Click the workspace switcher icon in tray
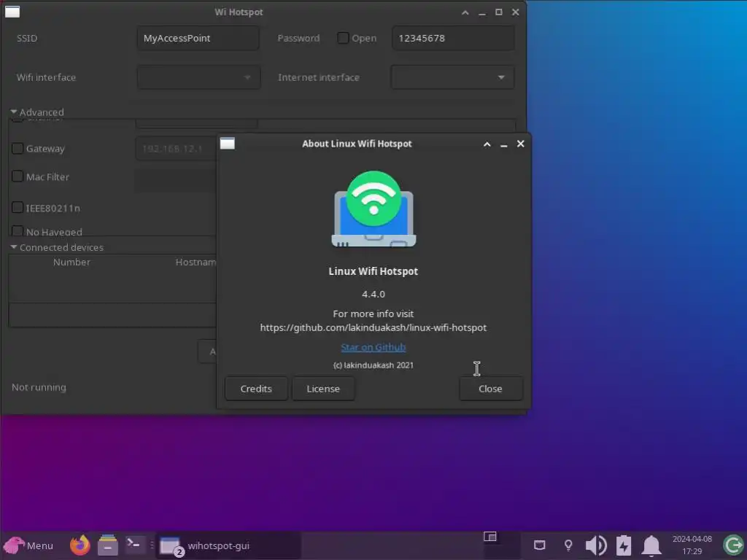 click(489, 537)
